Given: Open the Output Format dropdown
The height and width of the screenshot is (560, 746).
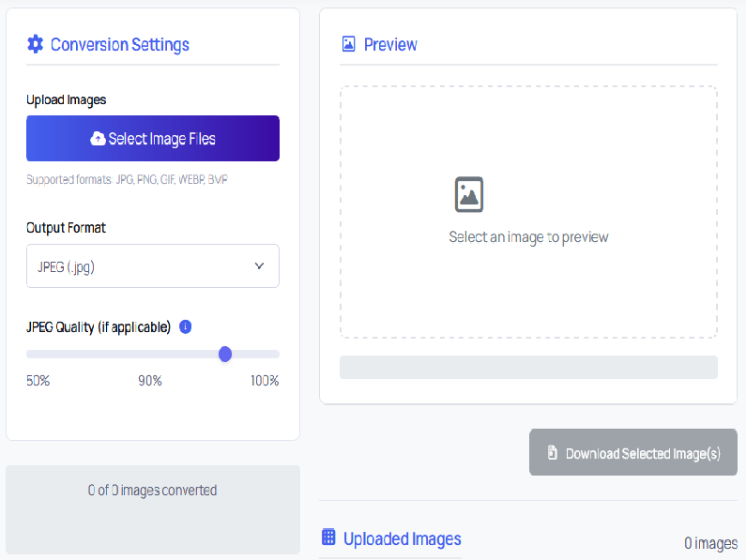Looking at the screenshot, I should [153, 266].
